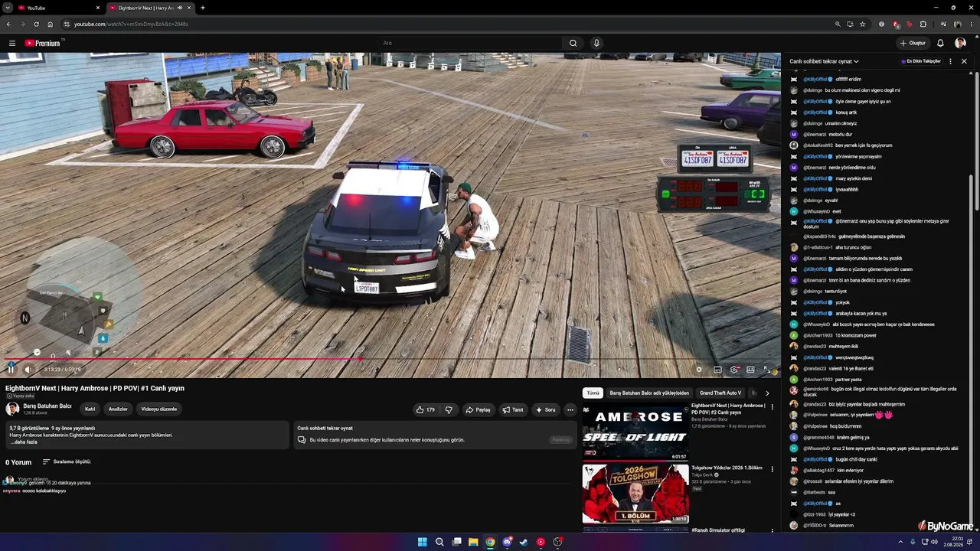Mute the video volume
Image resolution: width=980 pixels, height=551 pixels.
(28, 370)
